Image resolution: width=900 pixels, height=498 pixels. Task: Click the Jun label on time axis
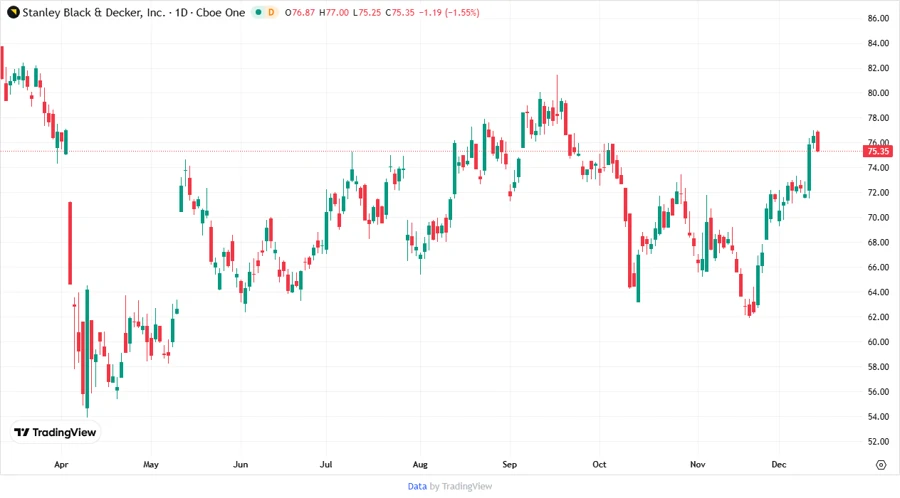[240, 464]
